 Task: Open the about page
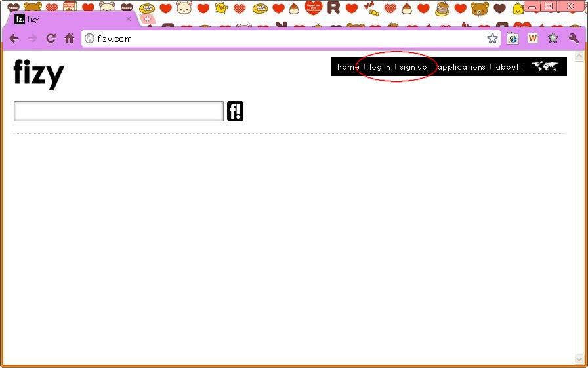click(507, 67)
